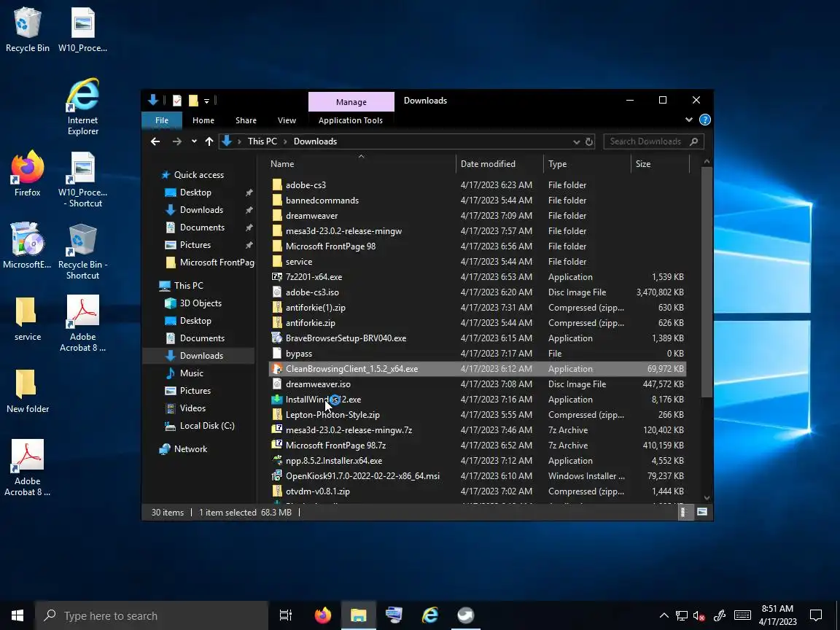This screenshot has width=840, height=630.
Task: Click the New folder icon in the title bar
Action: [193, 100]
